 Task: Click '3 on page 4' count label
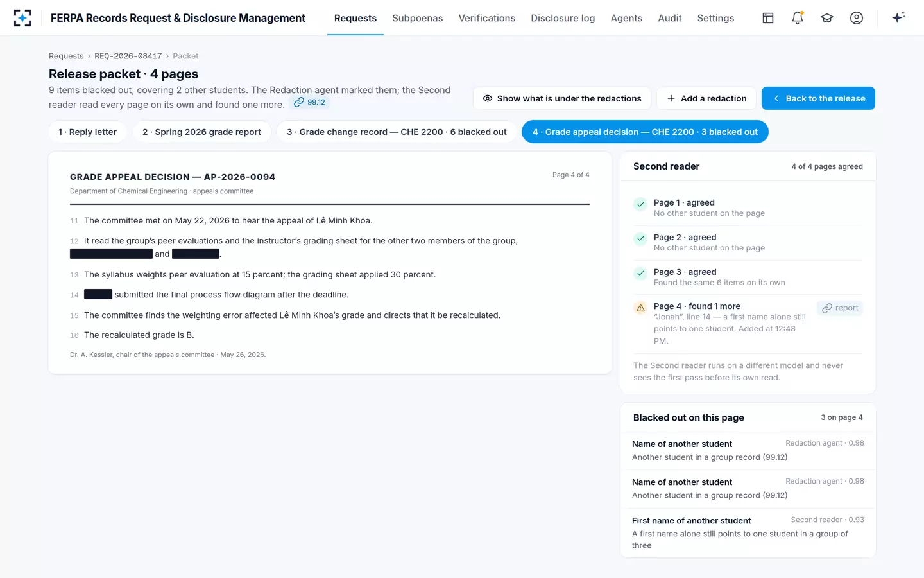(x=842, y=417)
